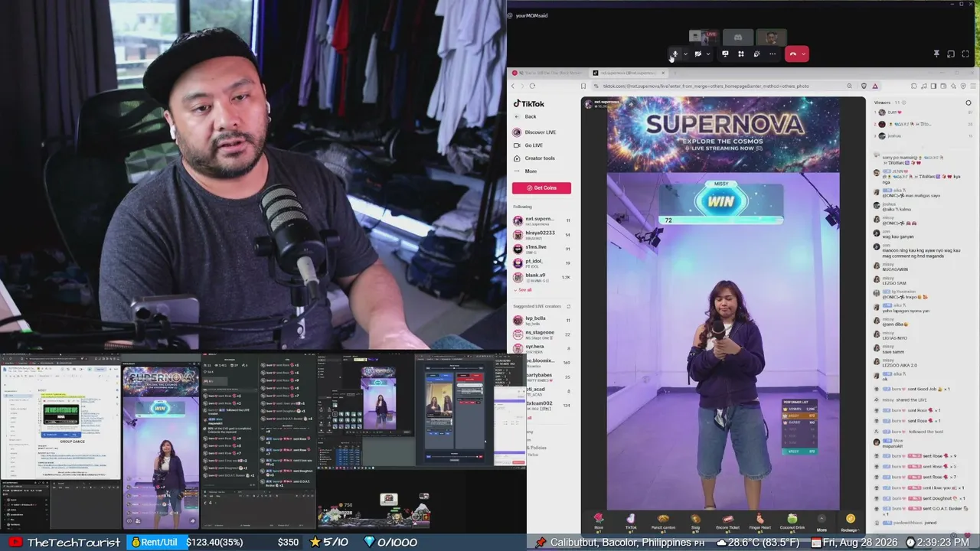Open the Brave Shields icon
This screenshot has width=980, height=551.
click(x=864, y=86)
